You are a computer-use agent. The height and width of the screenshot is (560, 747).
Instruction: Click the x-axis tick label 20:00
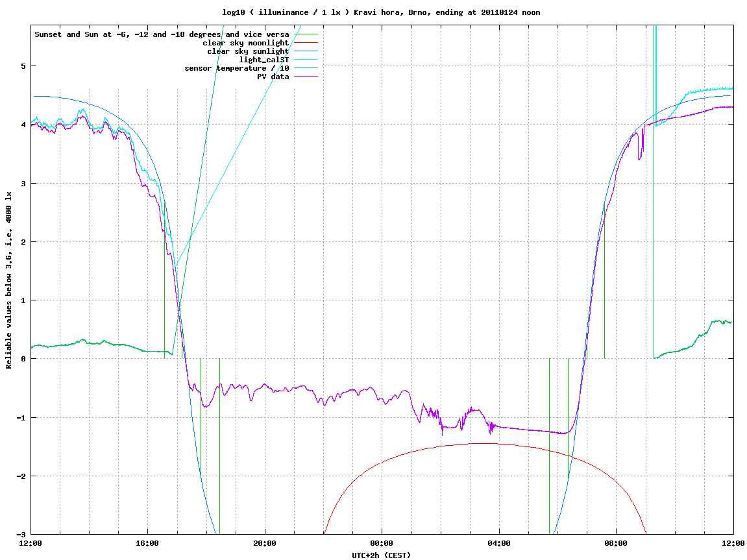click(x=265, y=543)
